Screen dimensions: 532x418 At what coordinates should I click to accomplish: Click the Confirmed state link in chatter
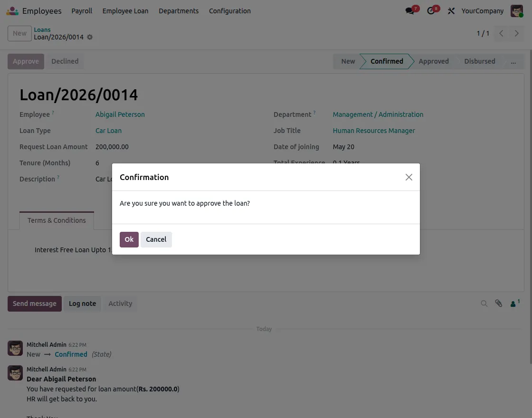(x=71, y=354)
